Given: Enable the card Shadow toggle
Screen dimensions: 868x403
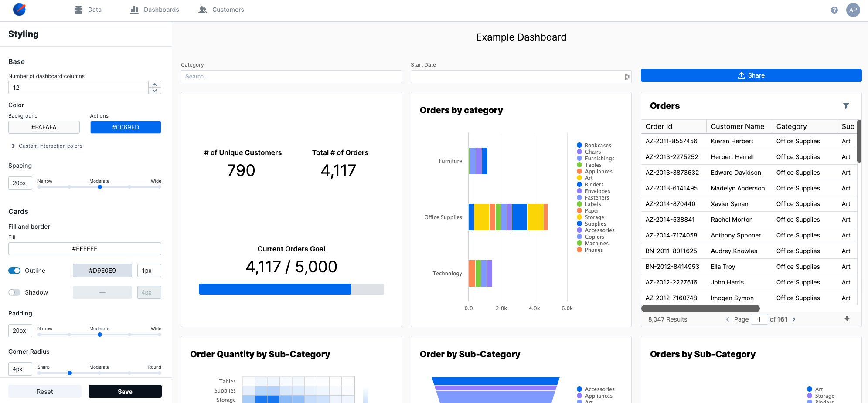Looking at the screenshot, I should [x=14, y=292].
